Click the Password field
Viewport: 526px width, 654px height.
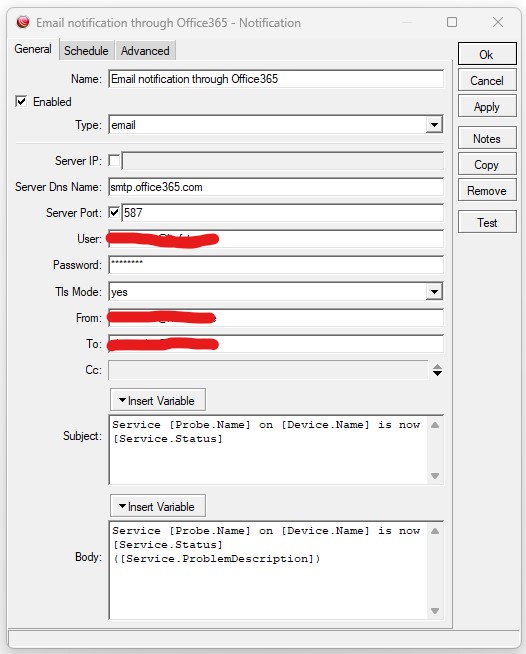[276, 265]
